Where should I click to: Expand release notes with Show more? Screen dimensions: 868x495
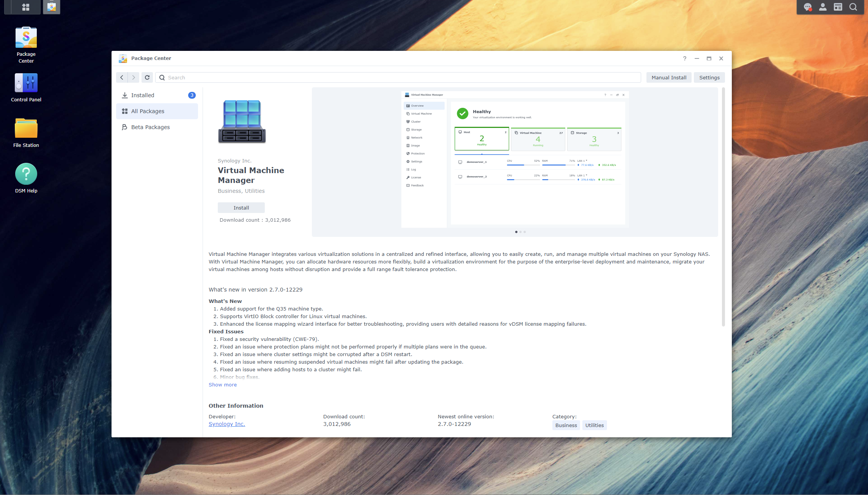(222, 385)
